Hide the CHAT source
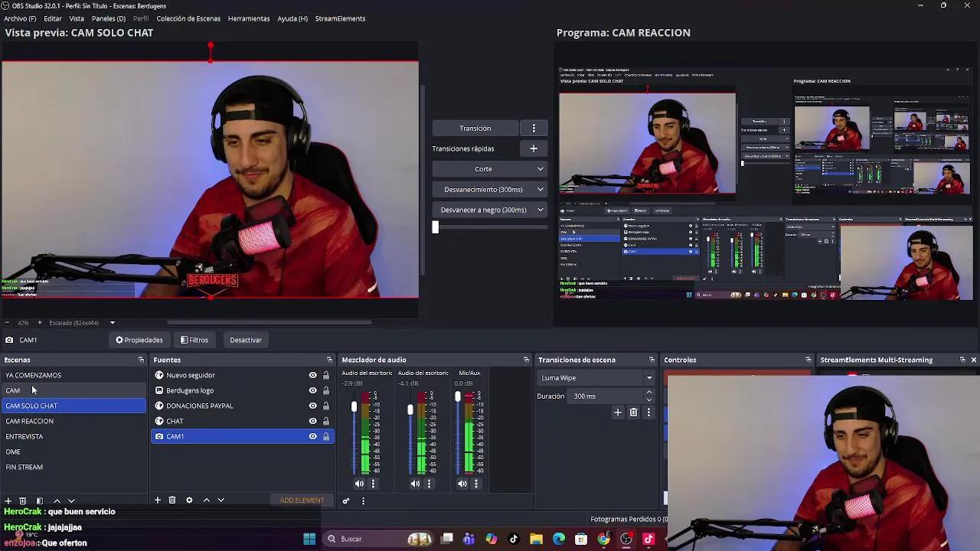This screenshot has height=551, width=980. (312, 421)
